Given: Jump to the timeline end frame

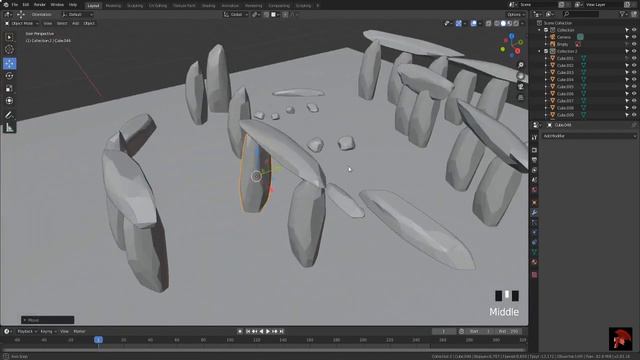Looking at the screenshot, I should pyautogui.click(x=282, y=331).
